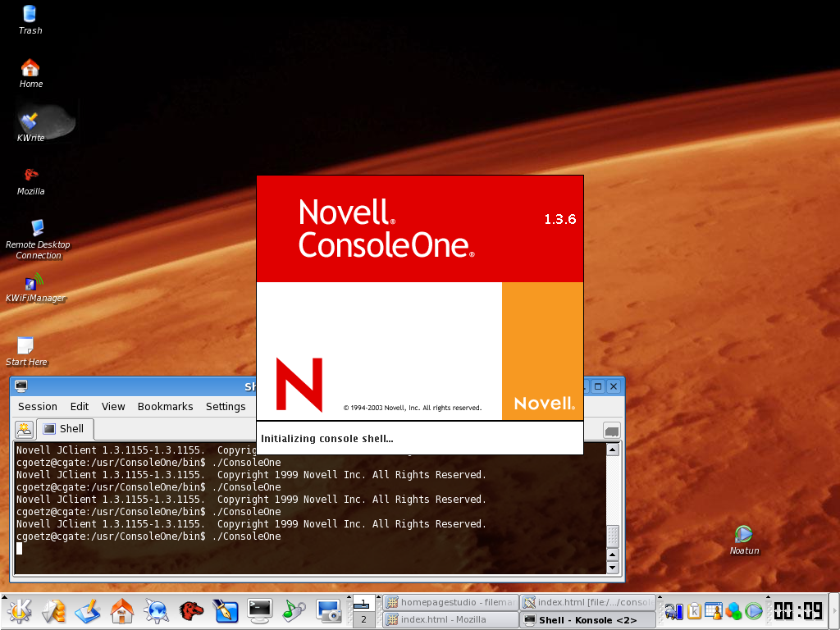Open the Session menu in Konsole

point(38,407)
